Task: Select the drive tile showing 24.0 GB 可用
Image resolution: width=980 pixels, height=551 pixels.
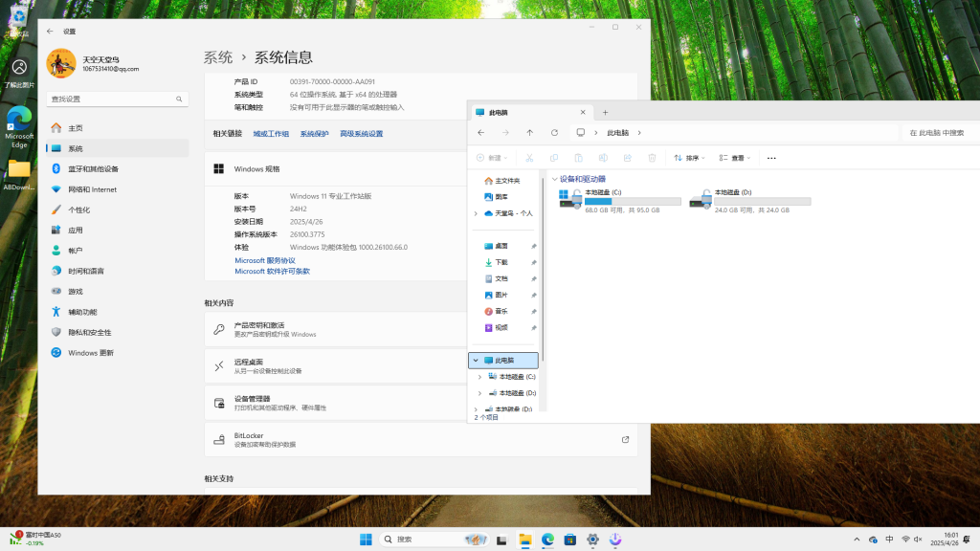Action: tap(750, 201)
